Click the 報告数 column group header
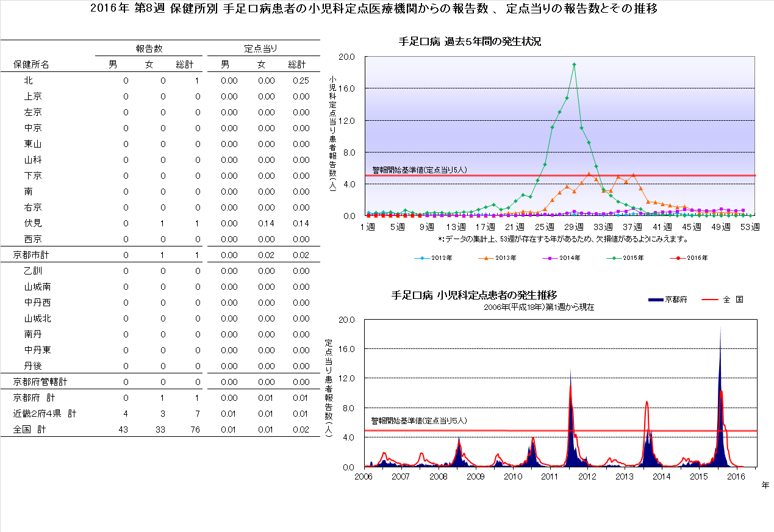774x532 pixels. tap(149, 48)
